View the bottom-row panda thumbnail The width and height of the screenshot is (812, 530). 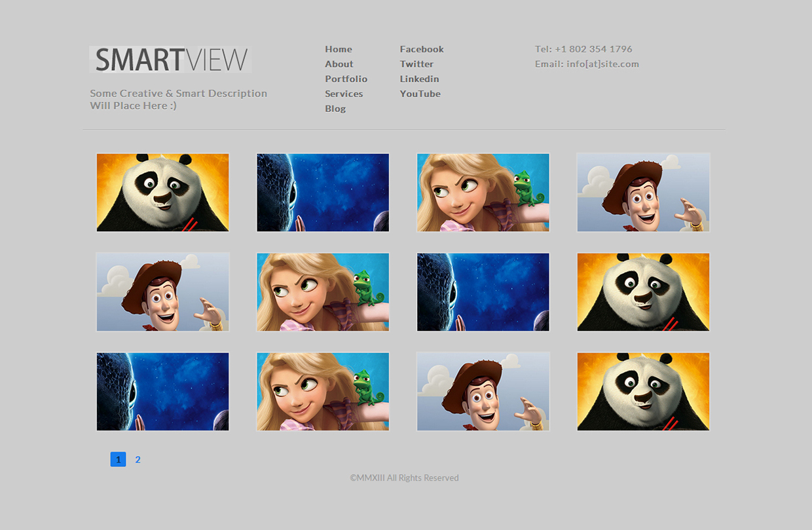(643, 392)
